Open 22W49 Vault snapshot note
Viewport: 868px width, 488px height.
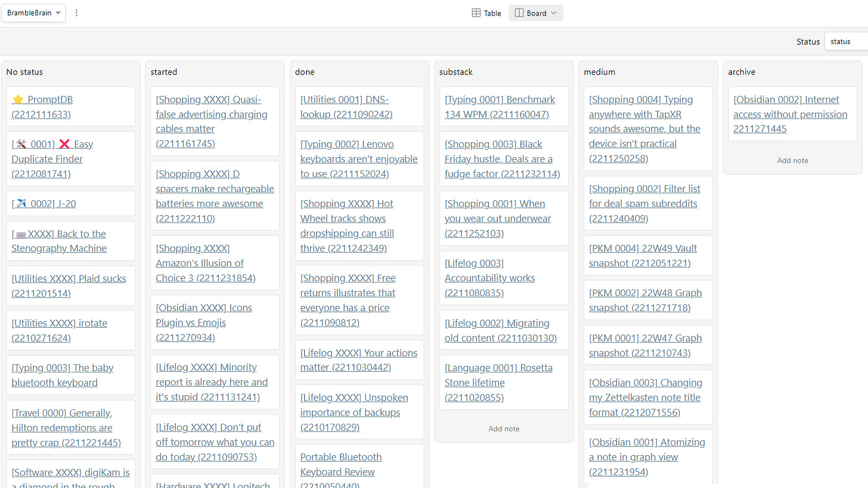click(x=648, y=256)
